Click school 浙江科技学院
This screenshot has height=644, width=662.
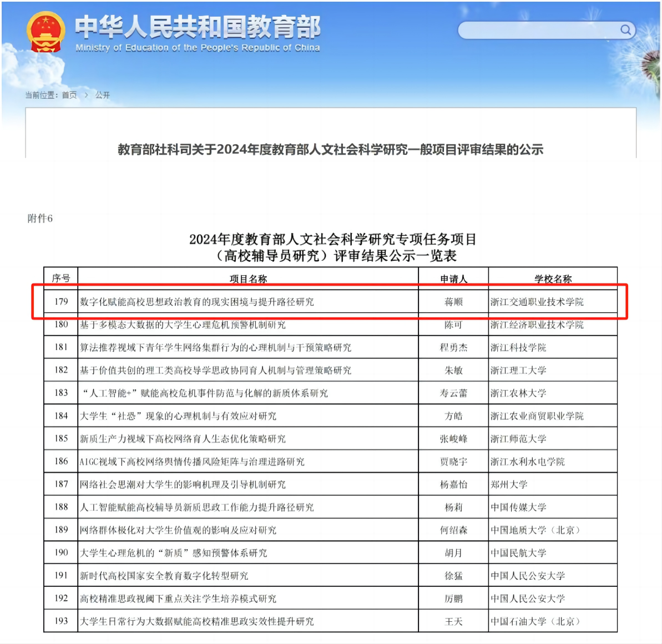pyautogui.click(x=518, y=347)
